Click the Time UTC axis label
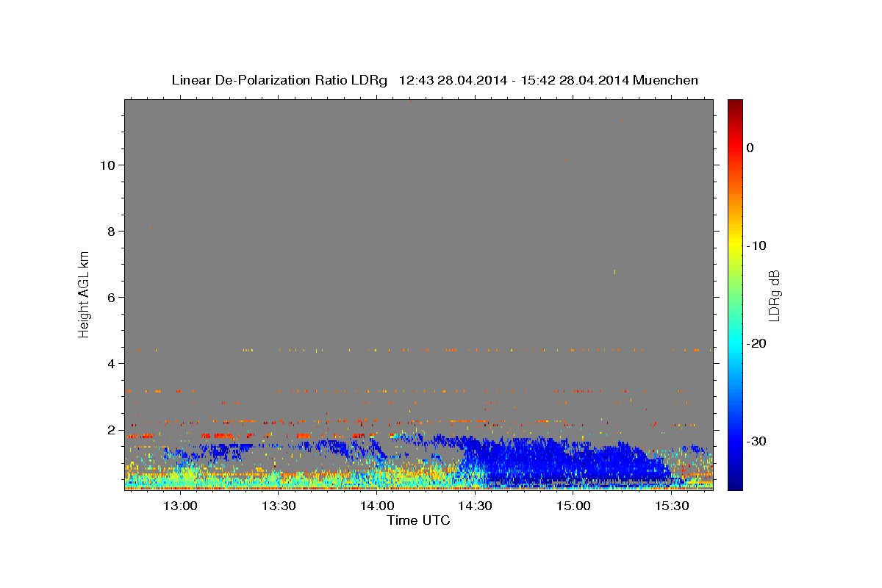The height and width of the screenshot is (588, 882). click(418, 520)
